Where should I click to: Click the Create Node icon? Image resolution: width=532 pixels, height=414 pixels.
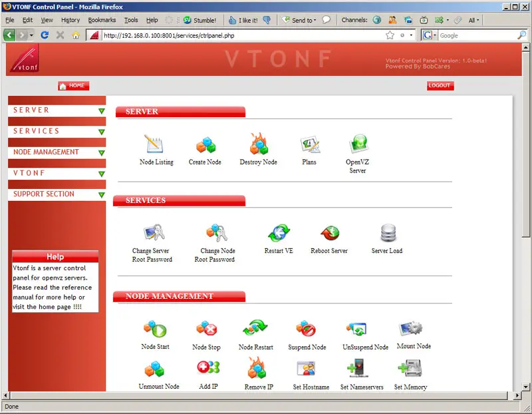(205, 145)
